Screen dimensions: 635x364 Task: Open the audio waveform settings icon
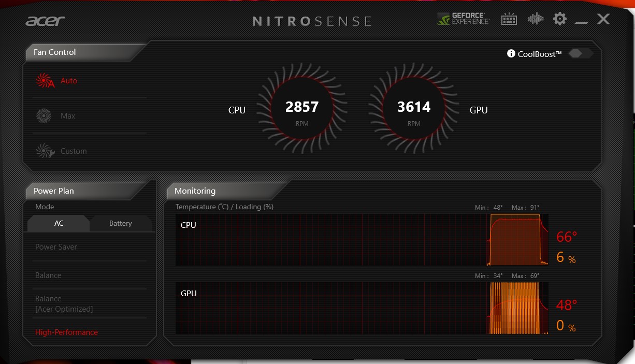pyautogui.click(x=536, y=19)
